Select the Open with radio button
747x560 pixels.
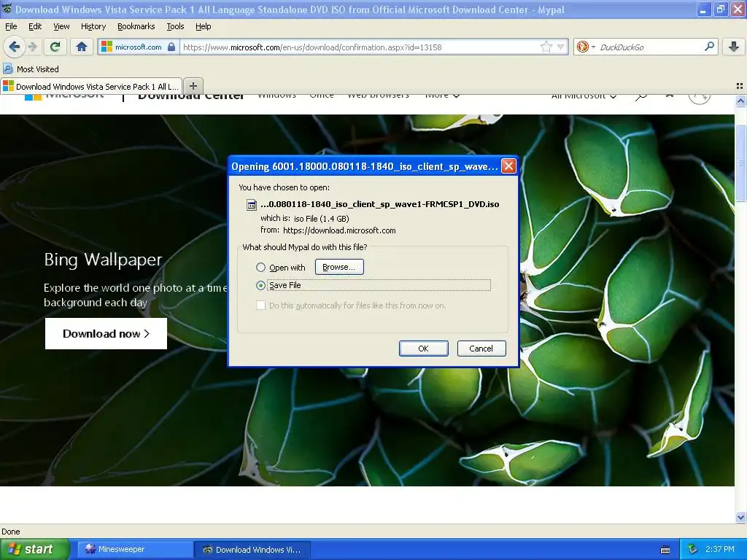260,267
